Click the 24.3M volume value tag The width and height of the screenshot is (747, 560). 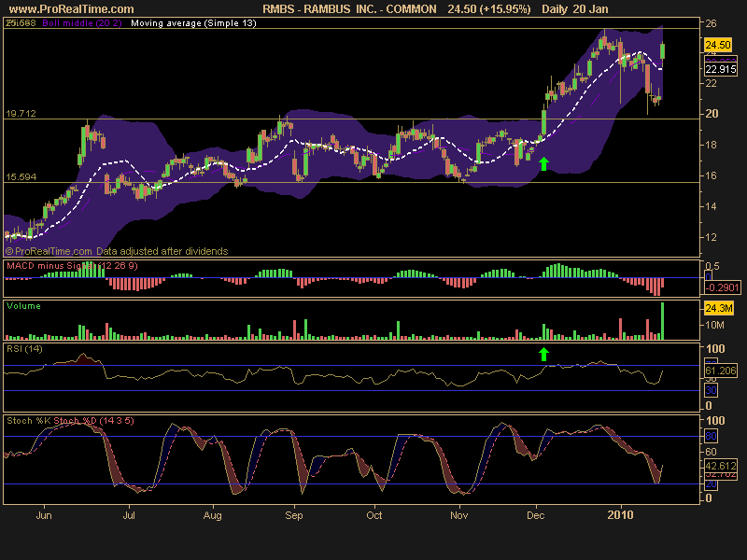[718, 308]
